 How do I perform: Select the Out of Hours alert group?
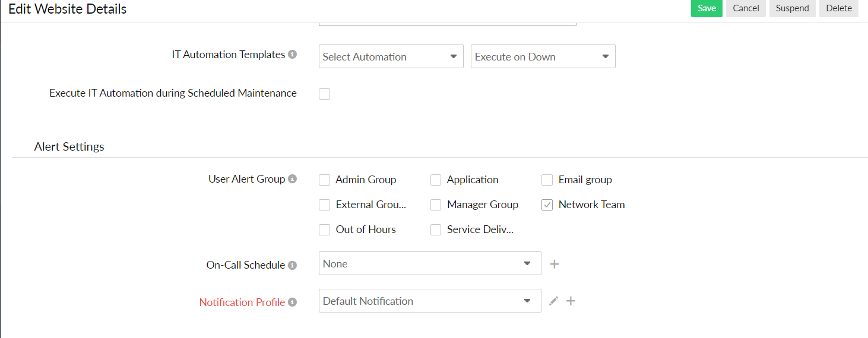click(x=324, y=229)
